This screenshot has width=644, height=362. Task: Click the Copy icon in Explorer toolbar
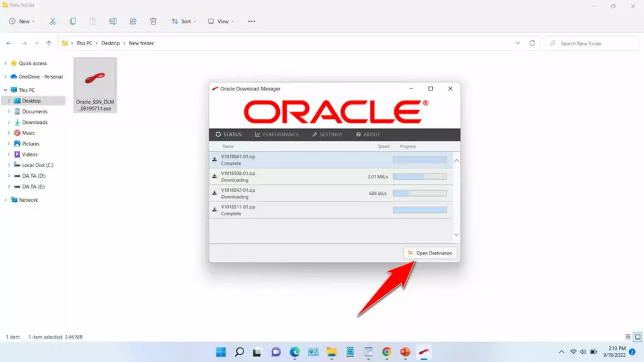[x=73, y=21]
